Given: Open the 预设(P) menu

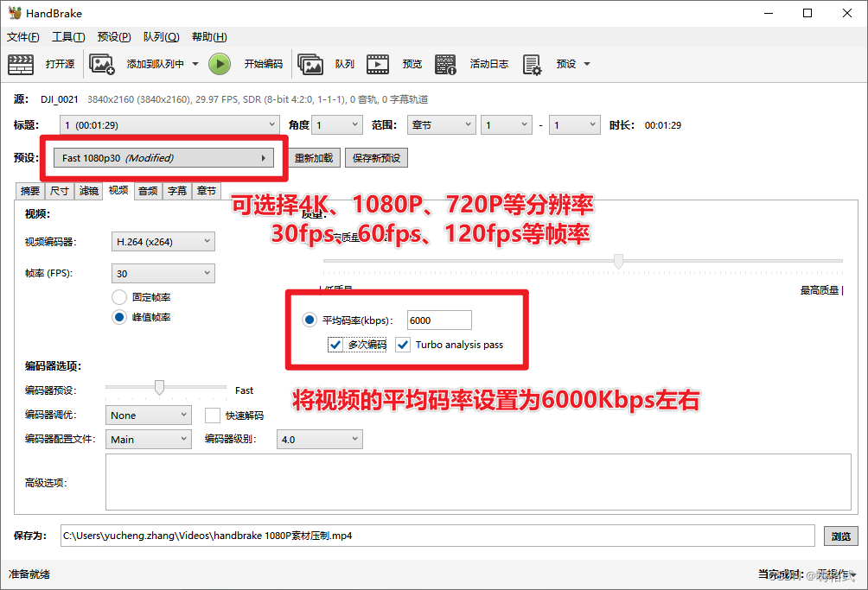Looking at the screenshot, I should click(x=114, y=37).
